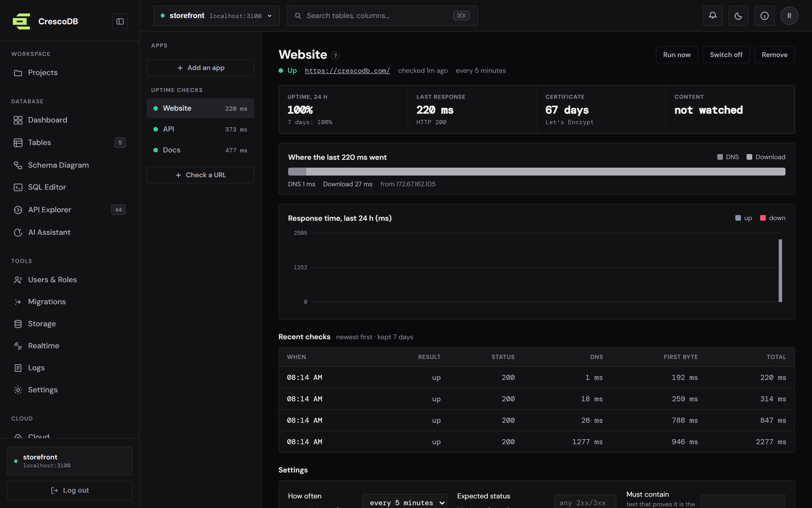Click Run now button
812x508 pixels.
tap(676, 55)
